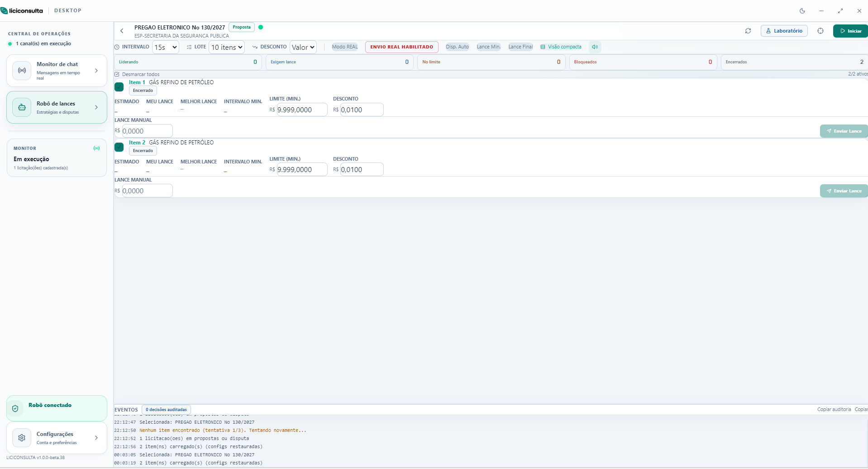Click the Configurações gear icon
The height and width of the screenshot is (469, 868).
coord(22,438)
